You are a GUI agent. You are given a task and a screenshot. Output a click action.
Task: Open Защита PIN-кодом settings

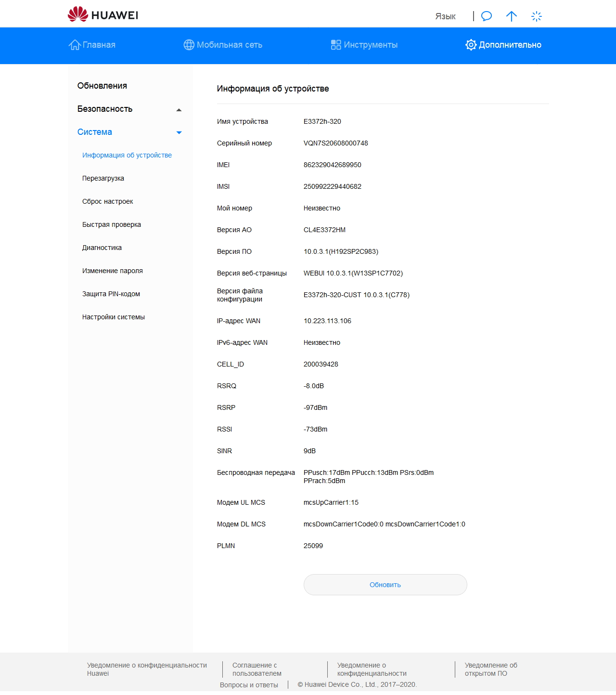pos(111,294)
